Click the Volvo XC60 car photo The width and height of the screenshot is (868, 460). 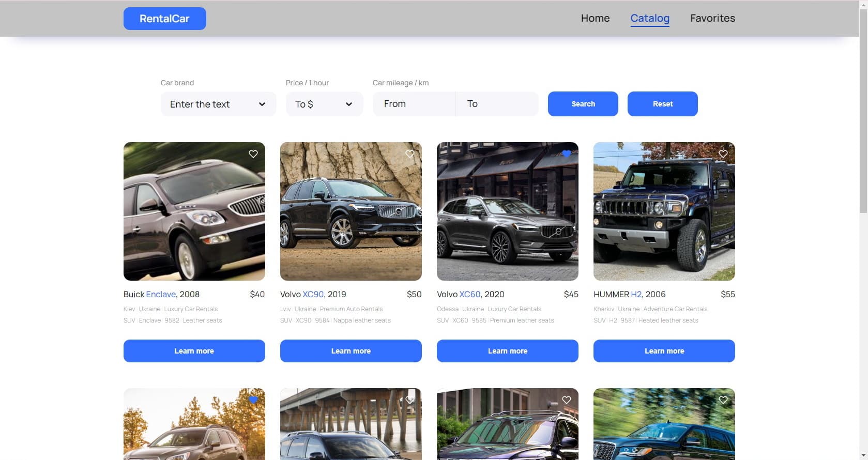click(508, 211)
